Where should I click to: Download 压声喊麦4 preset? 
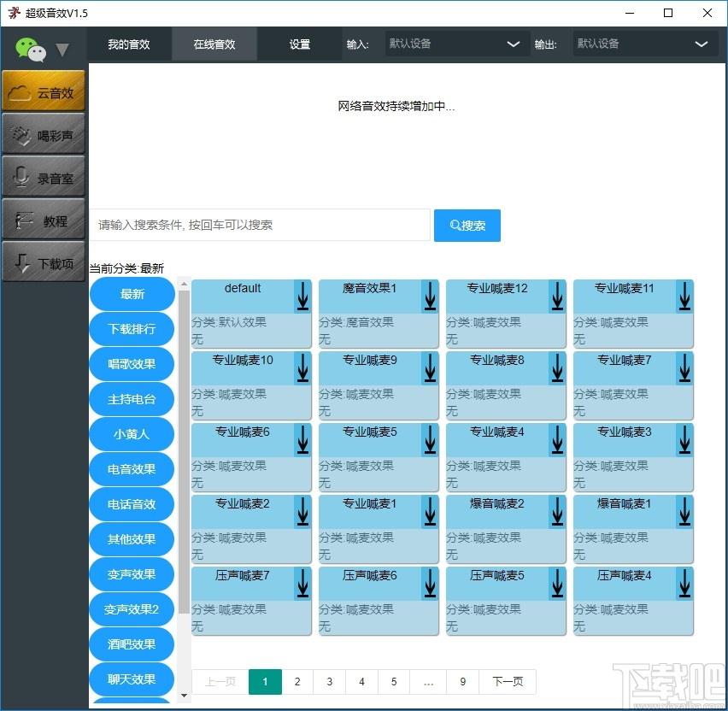(684, 584)
